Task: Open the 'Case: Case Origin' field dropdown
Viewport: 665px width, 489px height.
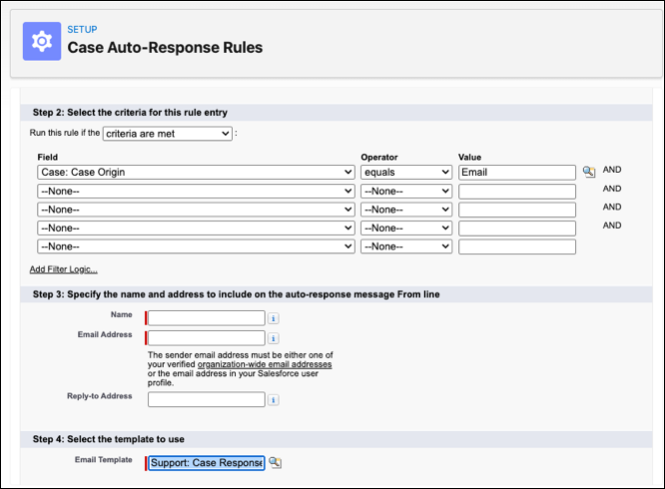Action: click(196, 172)
